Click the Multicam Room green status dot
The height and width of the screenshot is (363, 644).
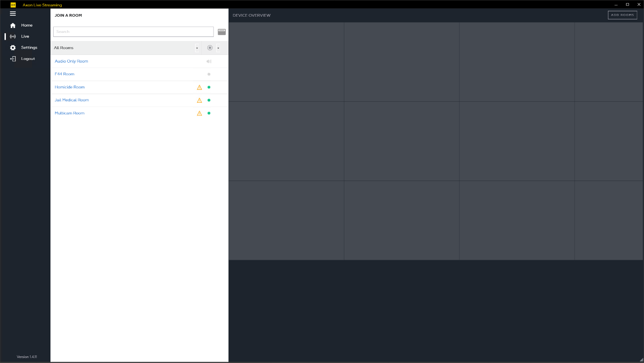coord(209,113)
